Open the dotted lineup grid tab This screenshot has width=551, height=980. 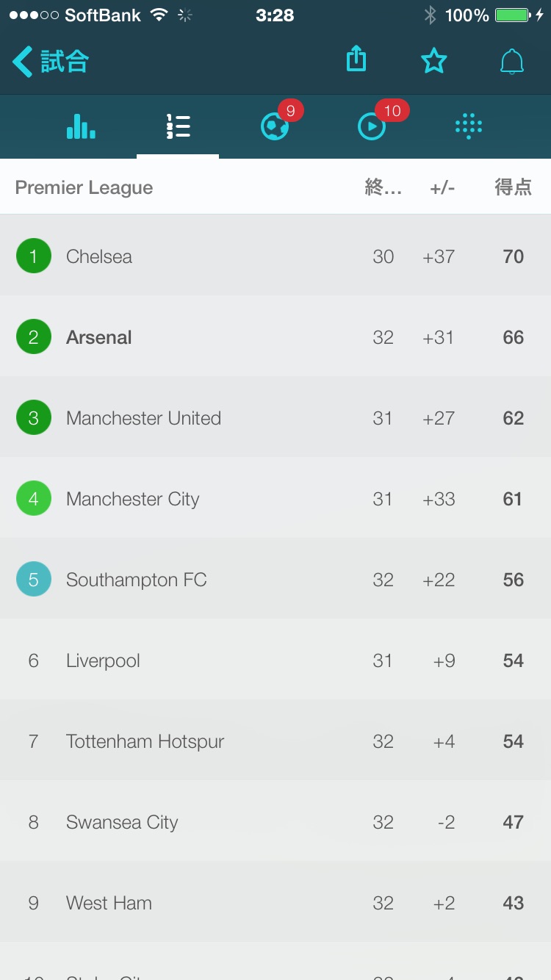click(469, 126)
